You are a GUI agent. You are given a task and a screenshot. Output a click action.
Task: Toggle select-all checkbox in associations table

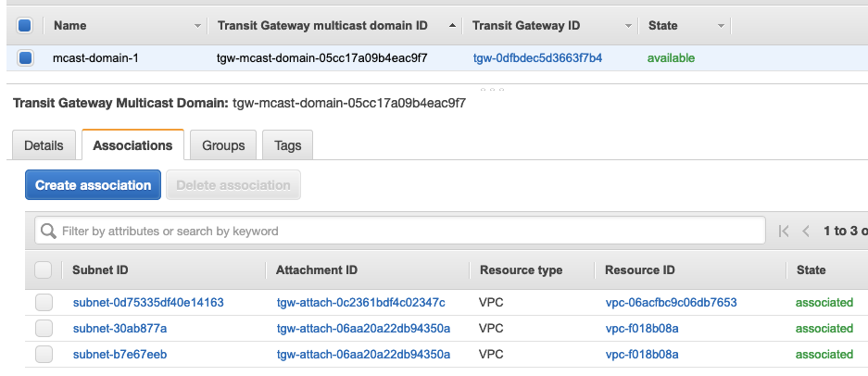coord(43,269)
